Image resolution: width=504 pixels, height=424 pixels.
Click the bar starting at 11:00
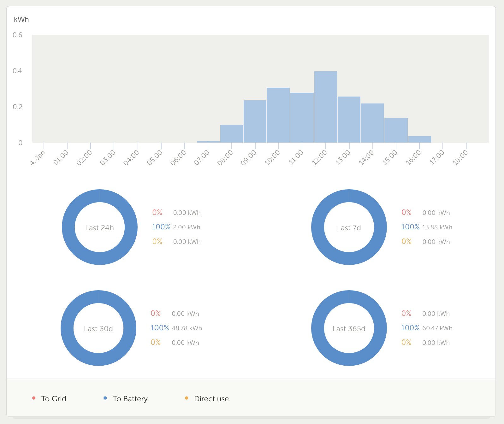tap(302, 118)
